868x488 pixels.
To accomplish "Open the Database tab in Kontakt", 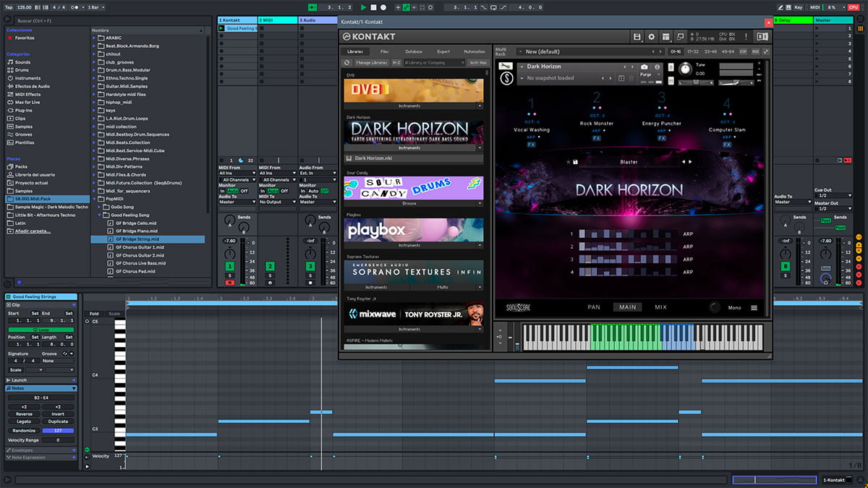I will pos(414,52).
